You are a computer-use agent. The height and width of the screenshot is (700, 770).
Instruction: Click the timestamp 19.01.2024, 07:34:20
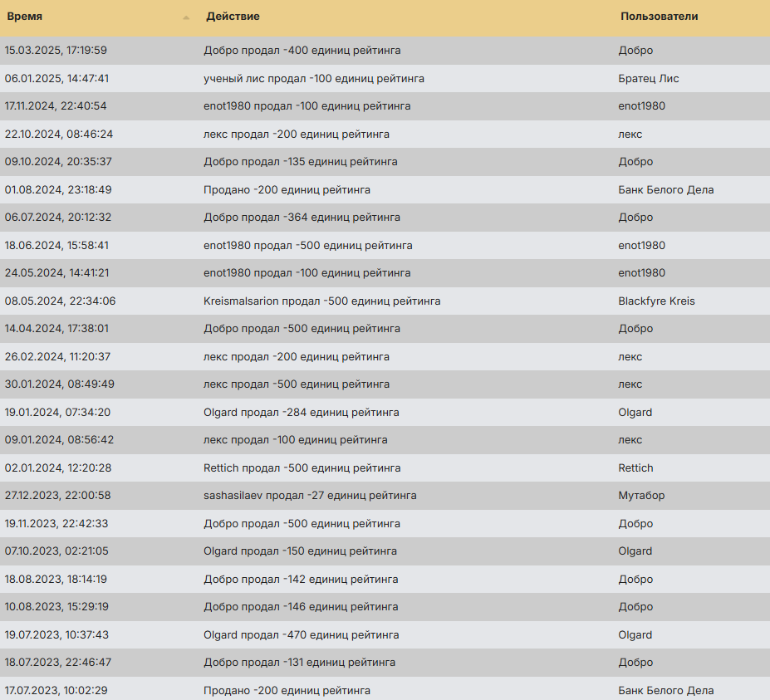pos(57,413)
